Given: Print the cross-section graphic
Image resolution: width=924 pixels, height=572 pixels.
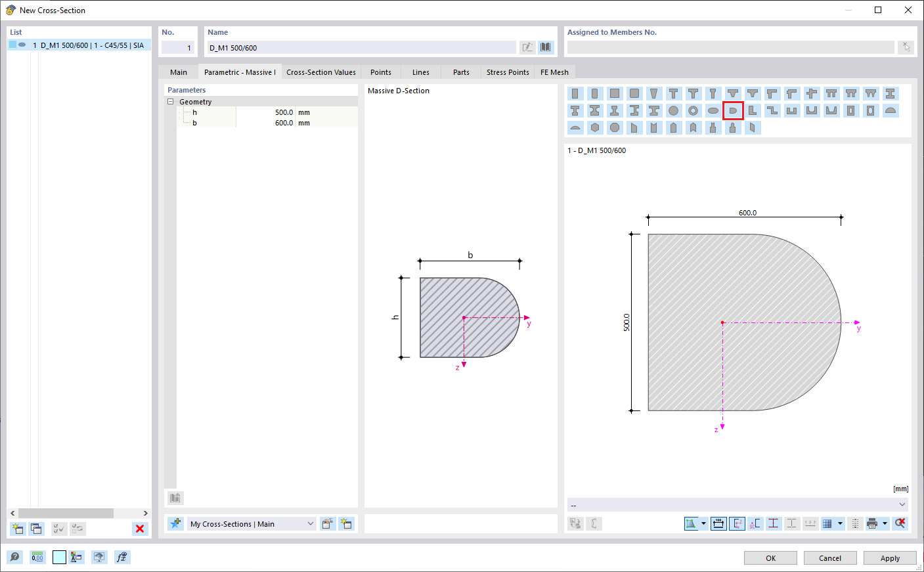Looking at the screenshot, I should [872, 523].
